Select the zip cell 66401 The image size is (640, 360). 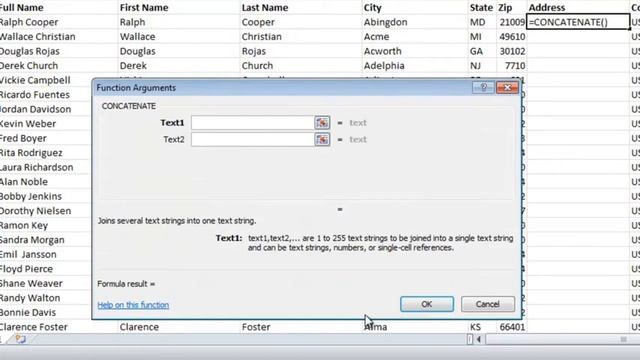[x=511, y=327]
